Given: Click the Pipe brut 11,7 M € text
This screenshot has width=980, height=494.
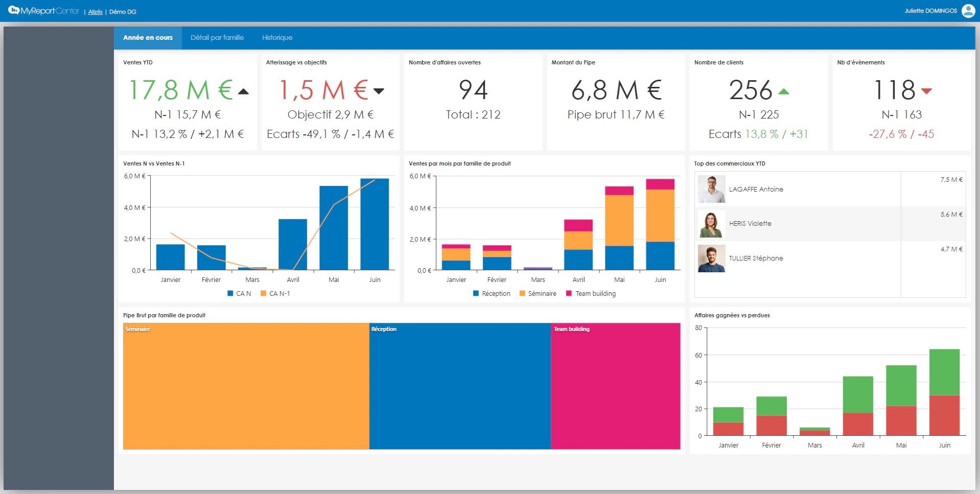Looking at the screenshot, I should pos(616,114).
